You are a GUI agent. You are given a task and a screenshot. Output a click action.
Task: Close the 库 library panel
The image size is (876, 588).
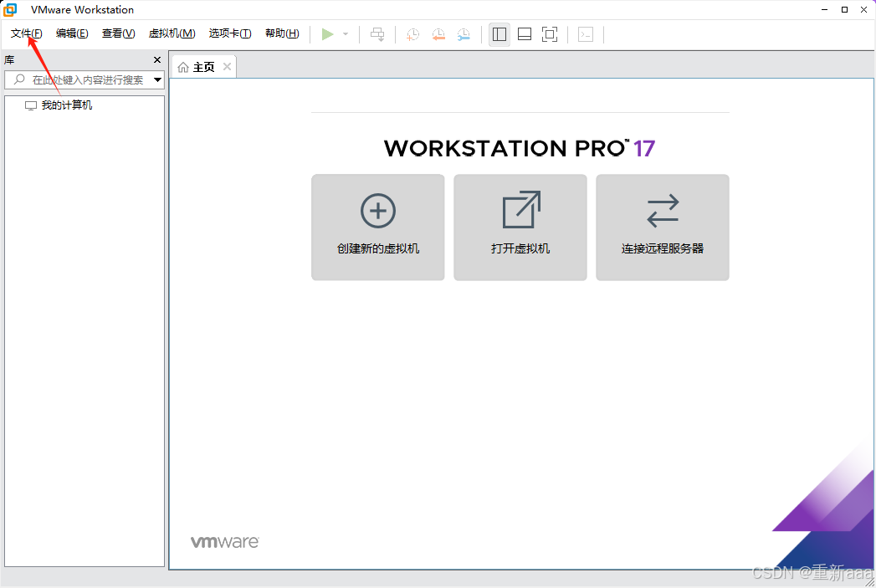(x=157, y=59)
